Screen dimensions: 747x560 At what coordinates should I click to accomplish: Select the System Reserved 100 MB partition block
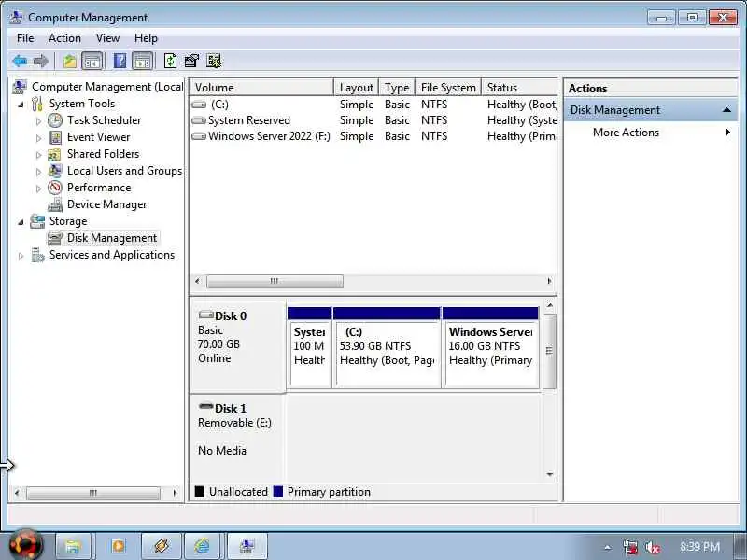coord(309,347)
